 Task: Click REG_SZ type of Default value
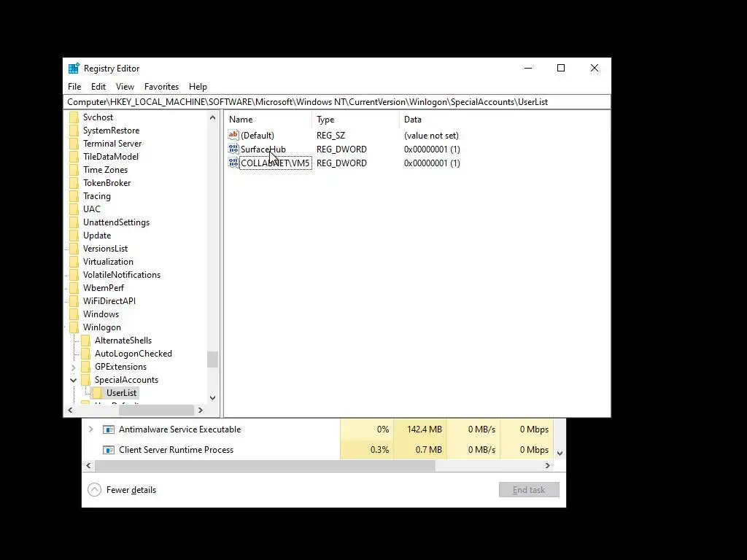pyautogui.click(x=330, y=135)
